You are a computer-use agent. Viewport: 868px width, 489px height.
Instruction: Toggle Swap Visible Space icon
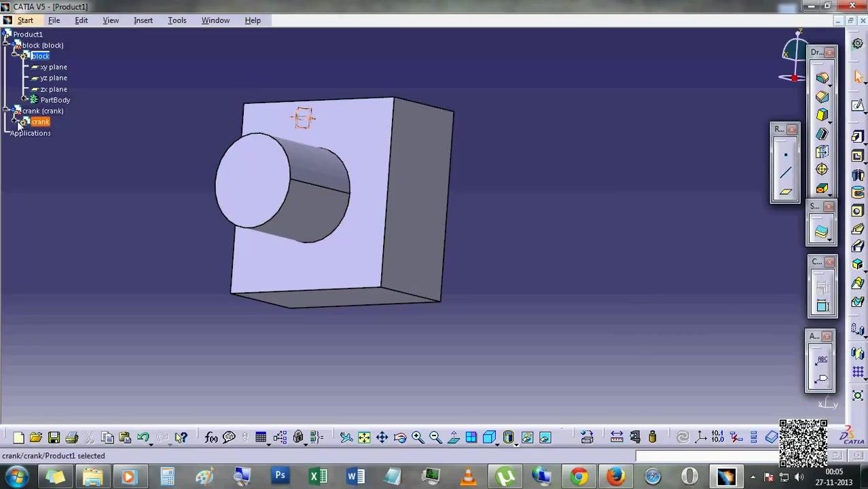[545, 438]
